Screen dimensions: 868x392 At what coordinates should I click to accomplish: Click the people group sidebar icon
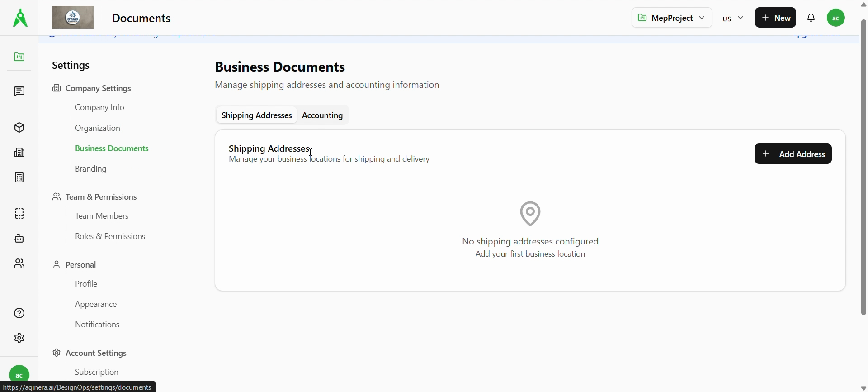click(19, 263)
